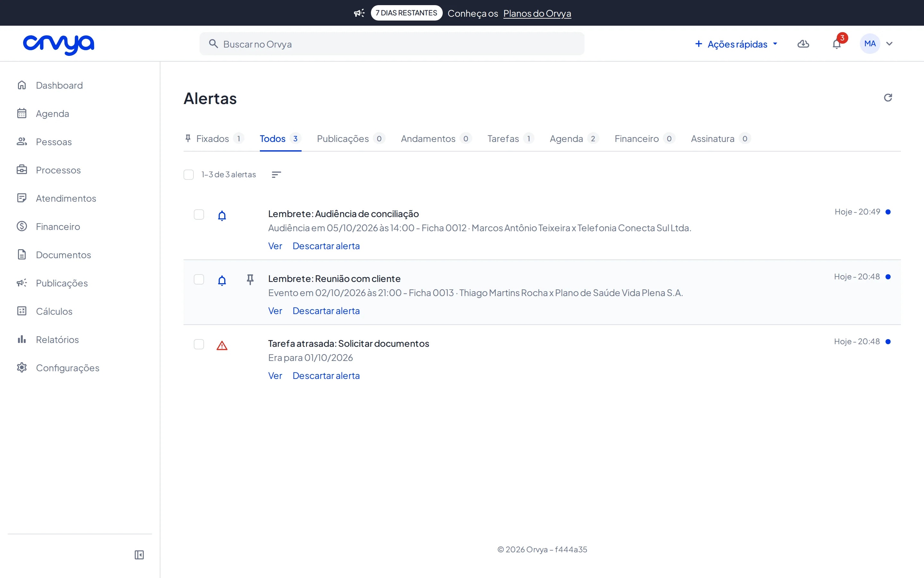
Task: Click Ver on Tarefa atrasada alert
Action: (x=275, y=376)
